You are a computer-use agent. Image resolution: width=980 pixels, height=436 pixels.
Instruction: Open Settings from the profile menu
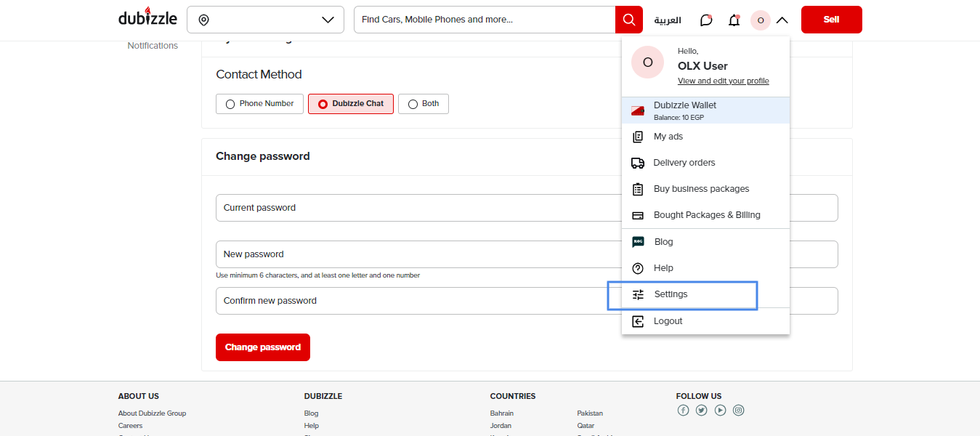click(x=671, y=294)
